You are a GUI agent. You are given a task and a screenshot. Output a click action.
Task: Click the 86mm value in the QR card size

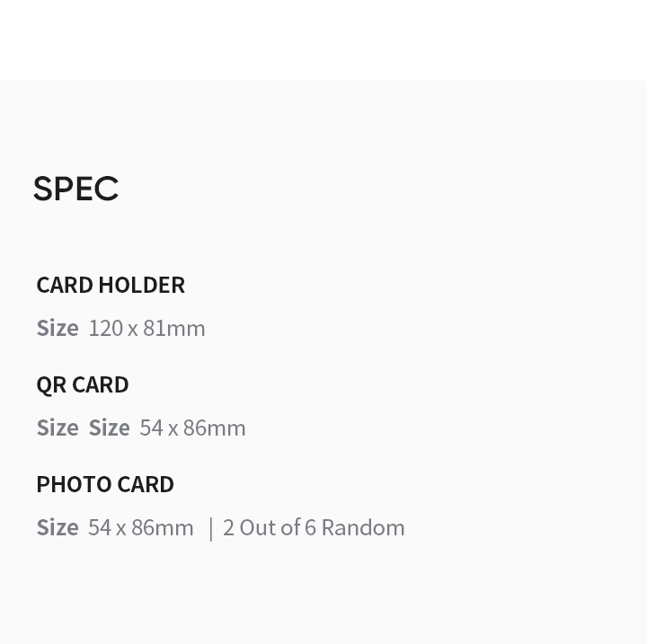tap(215, 428)
